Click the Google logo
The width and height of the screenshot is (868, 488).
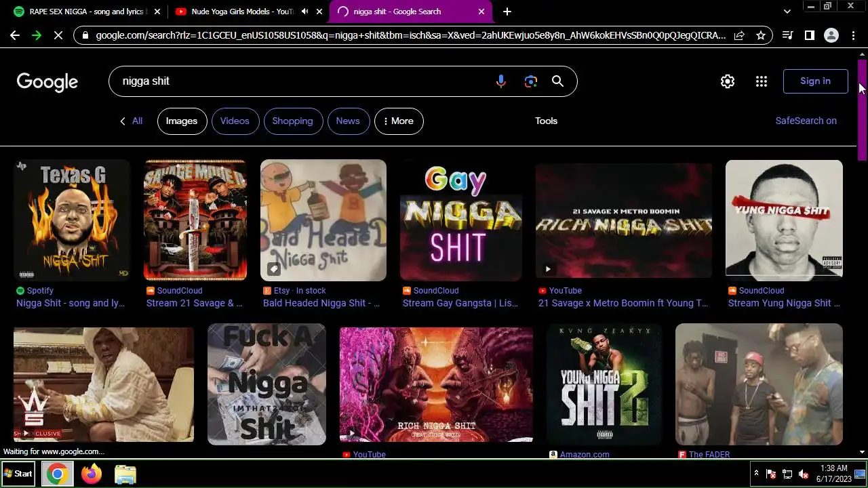click(x=47, y=81)
